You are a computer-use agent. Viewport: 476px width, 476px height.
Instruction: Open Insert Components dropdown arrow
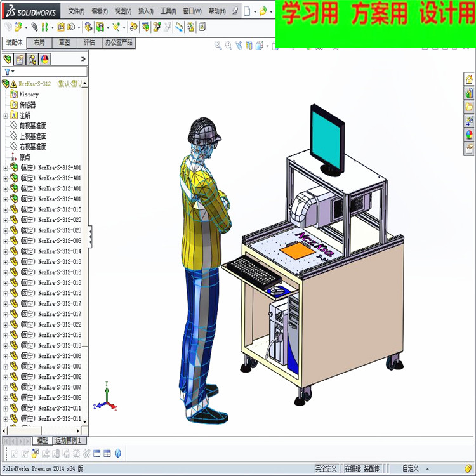click(26, 28)
